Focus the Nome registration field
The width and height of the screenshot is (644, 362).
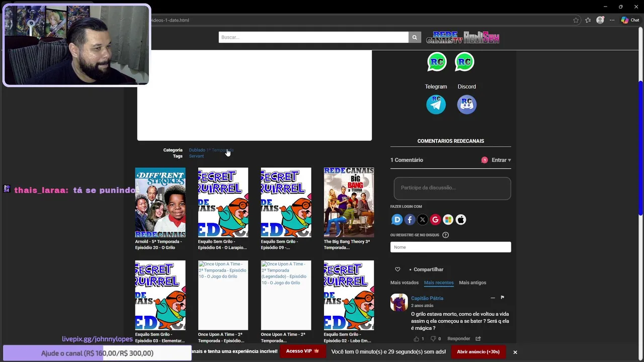451,247
